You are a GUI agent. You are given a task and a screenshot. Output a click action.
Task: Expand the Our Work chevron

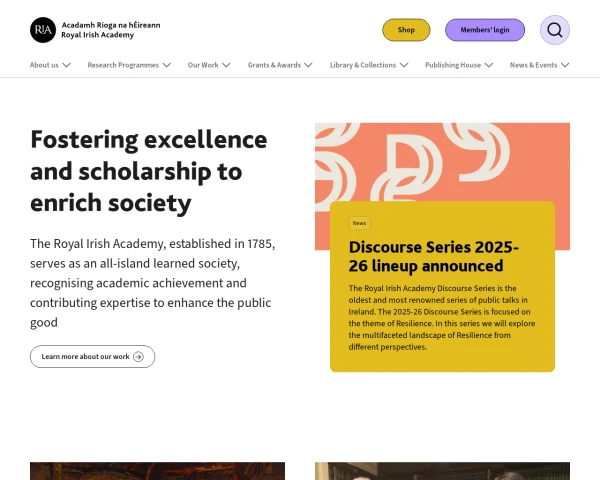[227, 65]
